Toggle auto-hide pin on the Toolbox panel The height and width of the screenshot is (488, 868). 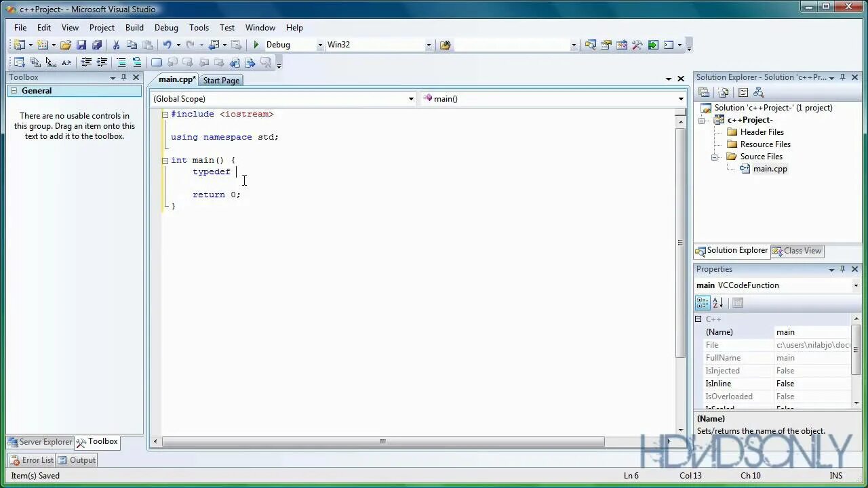pyautogui.click(x=124, y=77)
